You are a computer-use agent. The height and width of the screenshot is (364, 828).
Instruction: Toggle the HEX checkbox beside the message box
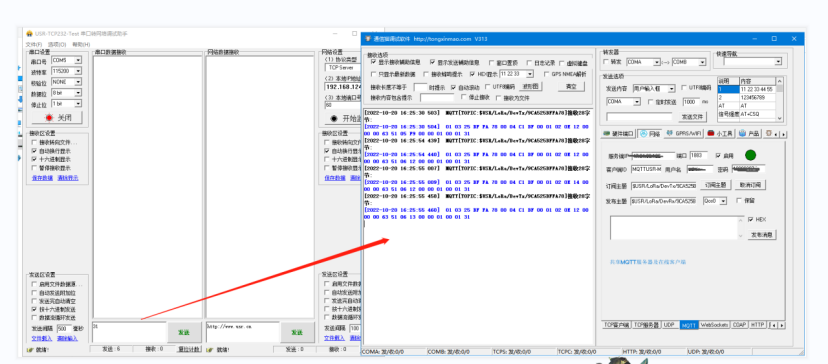tap(751, 219)
